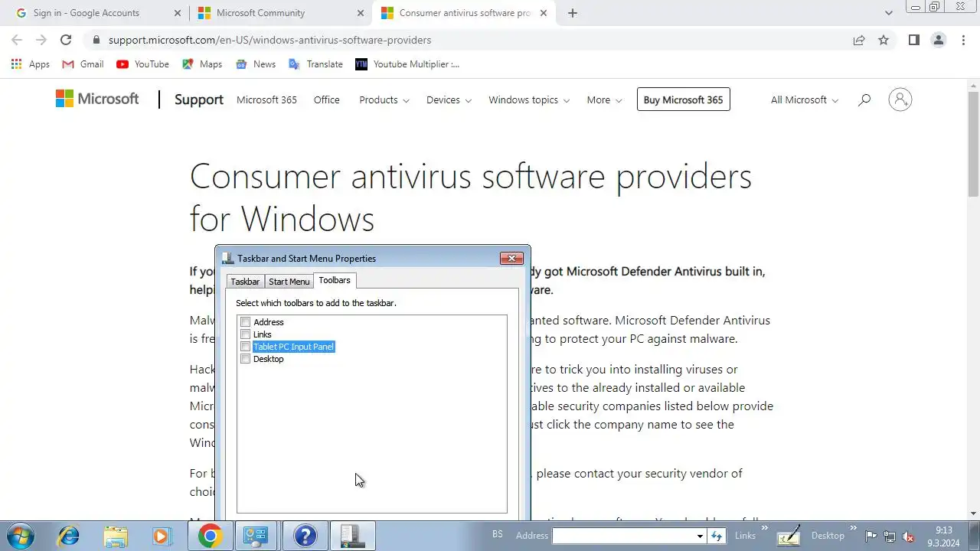This screenshot has height=551, width=980.
Task: Click Buy Microsoft 365 button
Action: pyautogui.click(x=683, y=99)
